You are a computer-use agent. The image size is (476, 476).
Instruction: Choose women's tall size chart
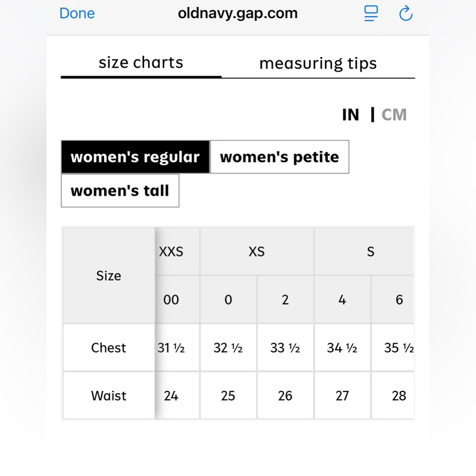pos(120,191)
